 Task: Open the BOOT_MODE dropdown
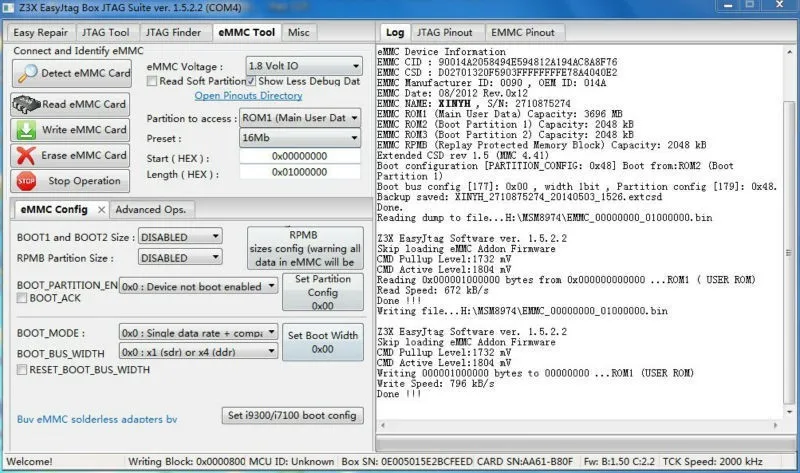(x=198, y=333)
